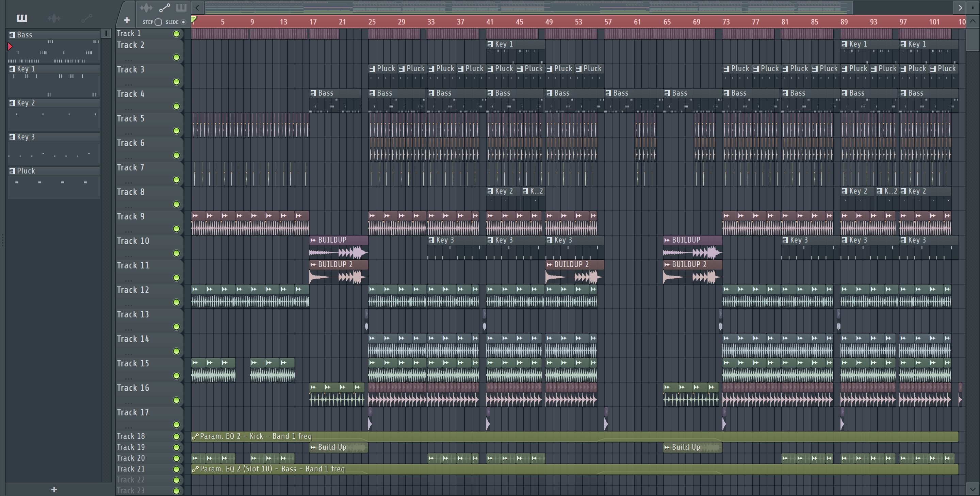Show automation clips in the picker panel

(86, 18)
